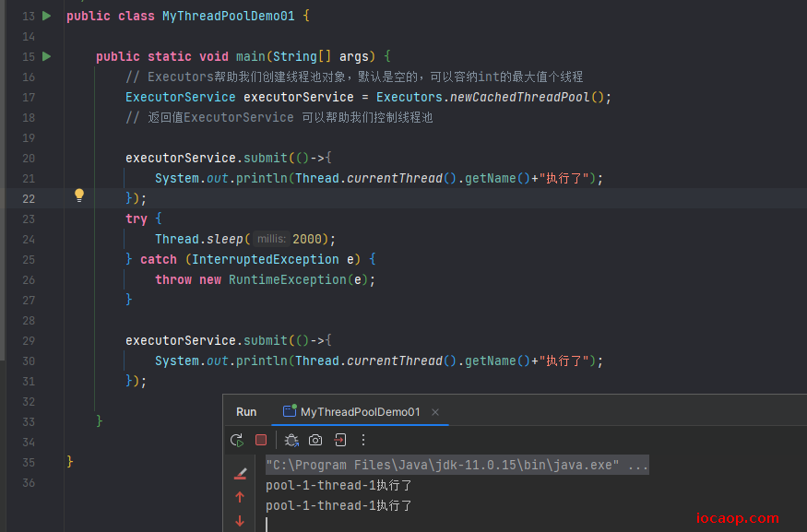Click the java.exe command line in console
This screenshot has height=532, width=807.
(457, 465)
